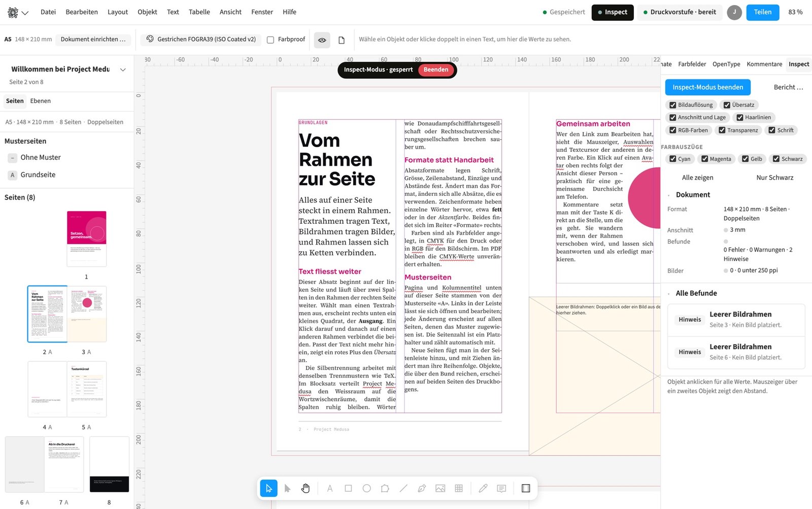Click the Teilen button
The image size is (812, 509).
(x=762, y=12)
